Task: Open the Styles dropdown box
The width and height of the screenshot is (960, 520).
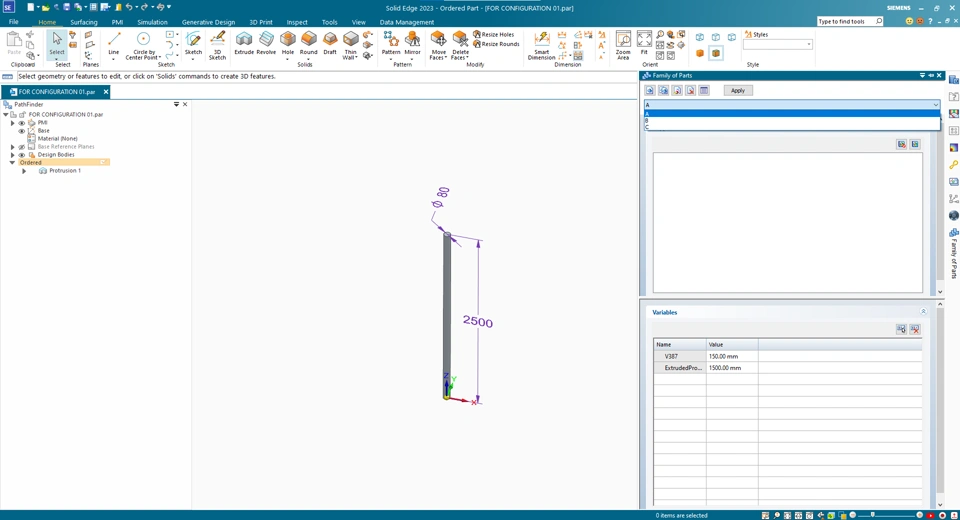Action: coord(778,45)
